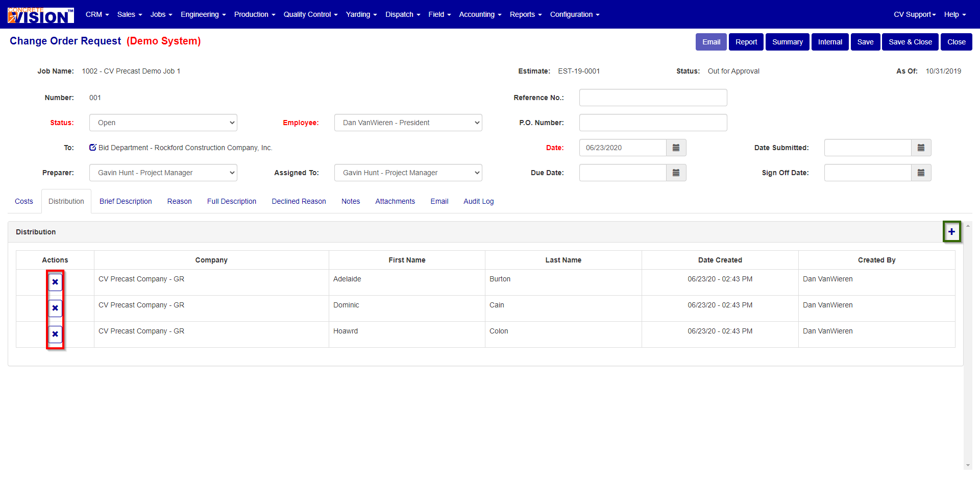Select the Distribution tab
The height and width of the screenshot is (478, 980).
point(66,201)
